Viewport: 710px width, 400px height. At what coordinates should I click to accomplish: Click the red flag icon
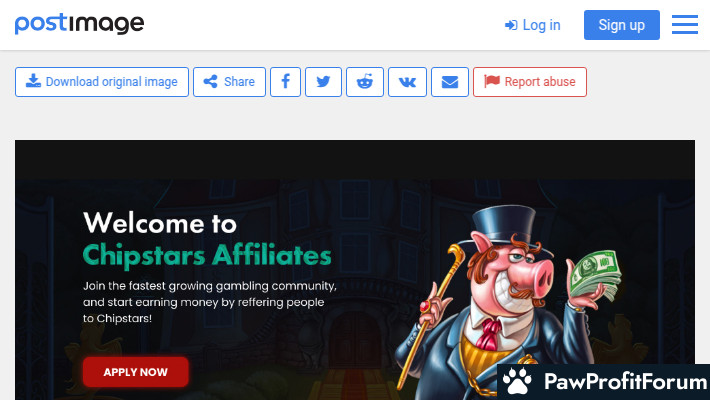click(x=492, y=81)
